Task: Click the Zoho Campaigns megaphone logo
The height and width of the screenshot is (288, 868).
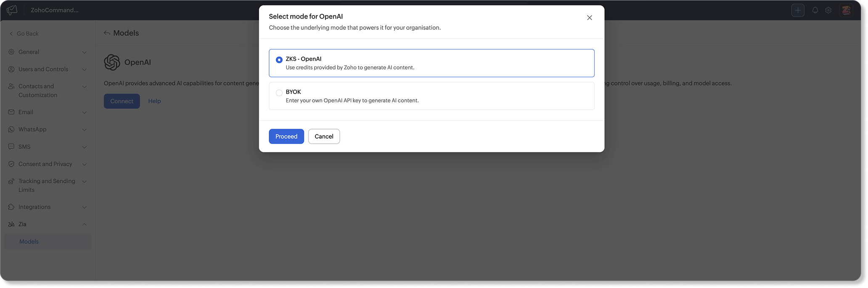Action: [x=12, y=10]
